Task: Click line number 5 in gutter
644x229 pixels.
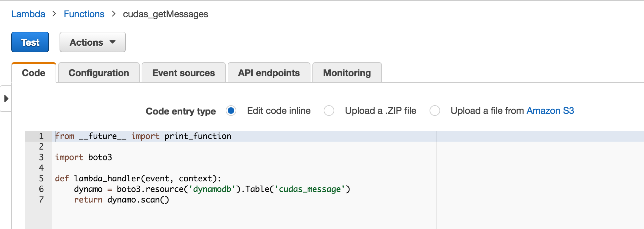Action: point(41,178)
